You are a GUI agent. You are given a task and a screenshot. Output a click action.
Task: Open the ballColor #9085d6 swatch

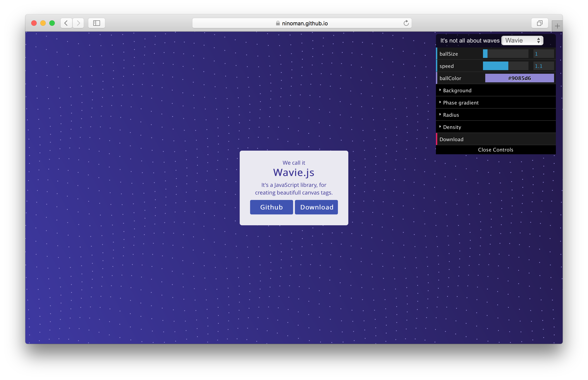click(x=519, y=78)
